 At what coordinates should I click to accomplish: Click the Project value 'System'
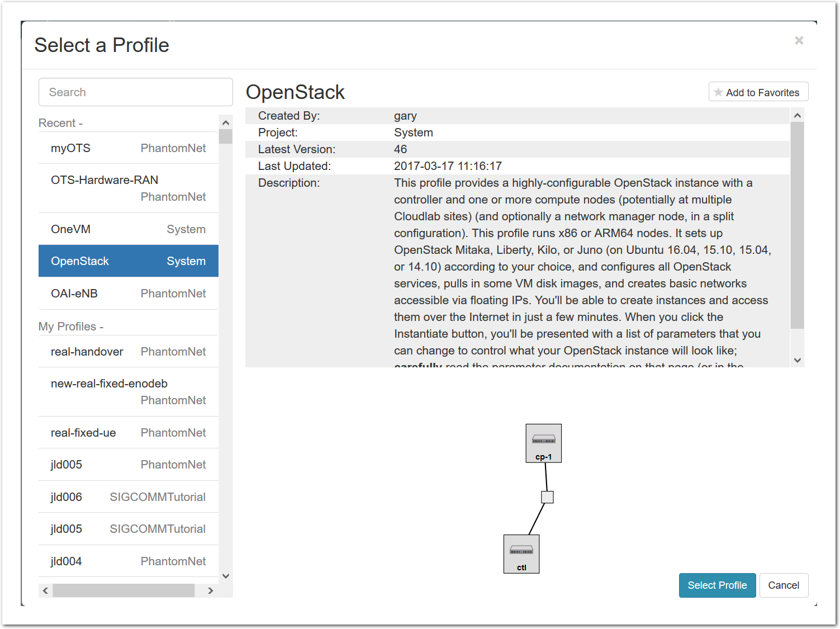coord(414,133)
